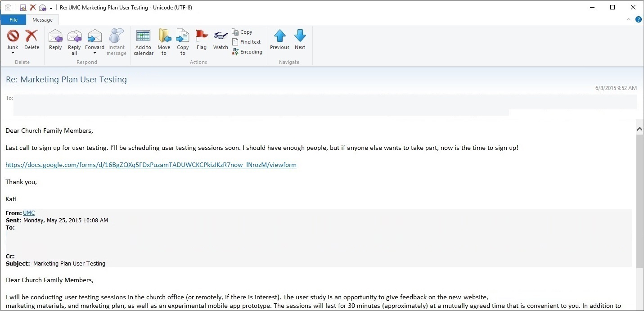The width and height of the screenshot is (644, 311).
Task: Open the File tab
Action: pos(13,20)
